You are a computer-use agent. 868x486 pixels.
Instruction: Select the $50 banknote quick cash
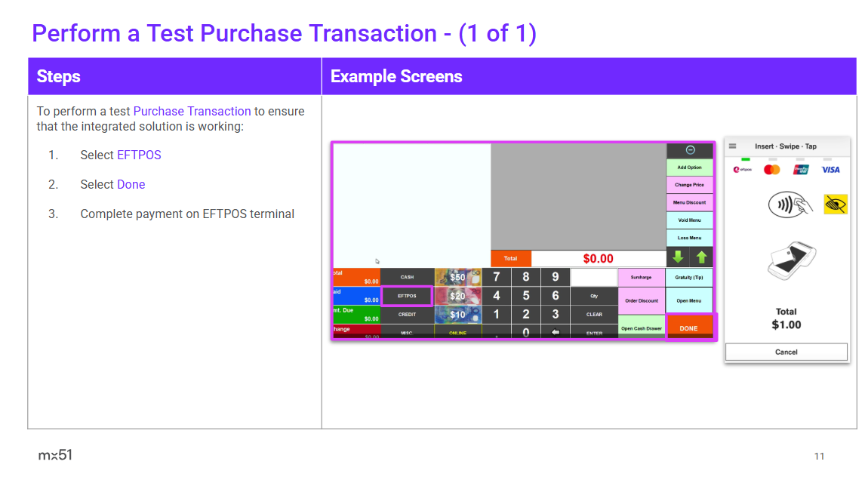click(457, 277)
